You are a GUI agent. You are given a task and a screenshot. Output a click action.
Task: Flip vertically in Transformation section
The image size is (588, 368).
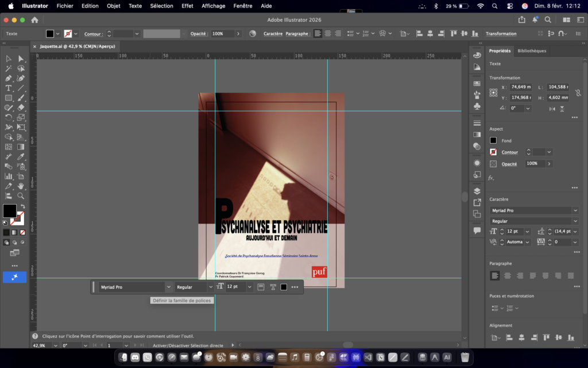click(562, 109)
